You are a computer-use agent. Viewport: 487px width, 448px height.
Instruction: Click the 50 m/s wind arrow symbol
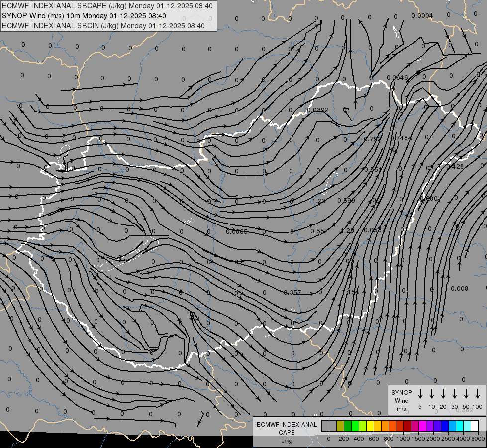[466, 394]
